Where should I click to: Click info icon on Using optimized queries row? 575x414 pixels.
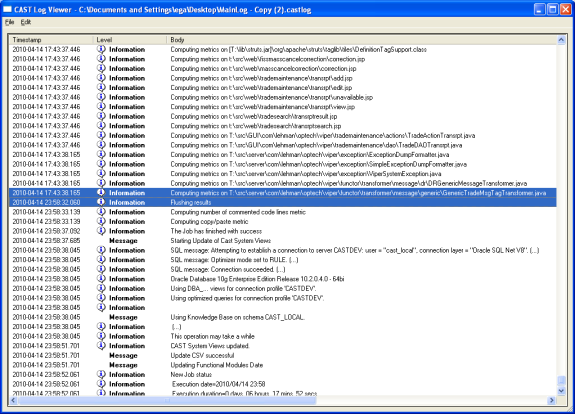pos(101,298)
